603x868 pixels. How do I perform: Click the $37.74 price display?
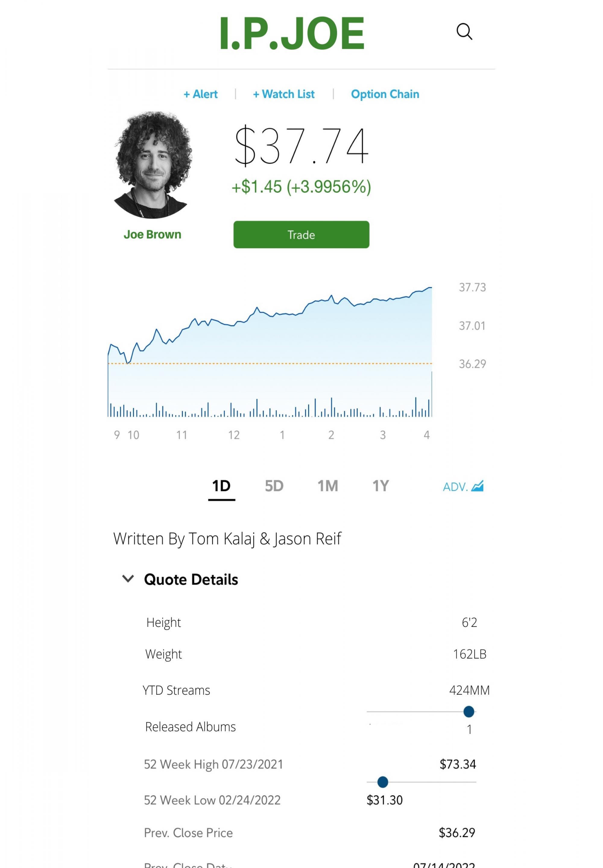coord(301,146)
